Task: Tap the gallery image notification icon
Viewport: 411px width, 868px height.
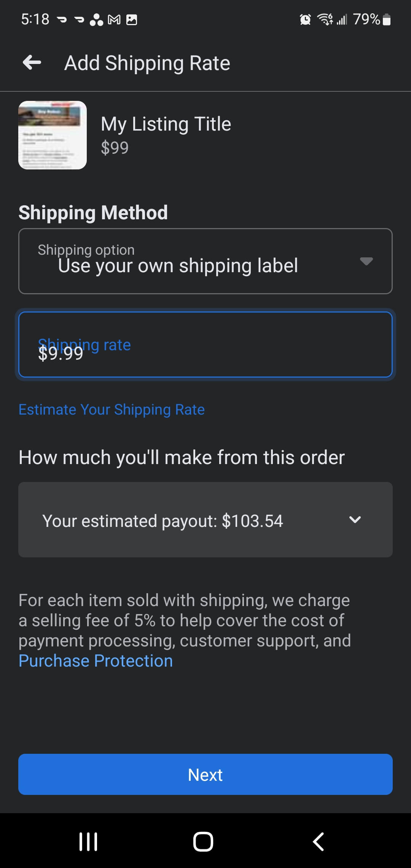Action: click(132, 19)
